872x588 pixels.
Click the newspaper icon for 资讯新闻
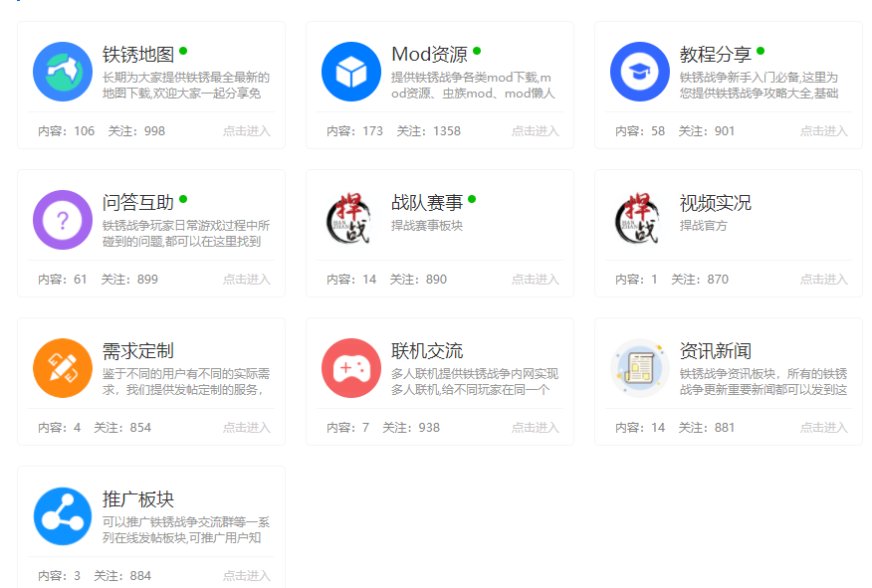coord(640,368)
